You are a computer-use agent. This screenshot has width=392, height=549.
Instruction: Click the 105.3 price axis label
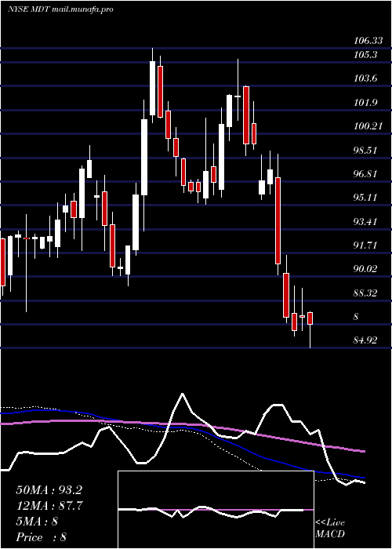(x=366, y=55)
